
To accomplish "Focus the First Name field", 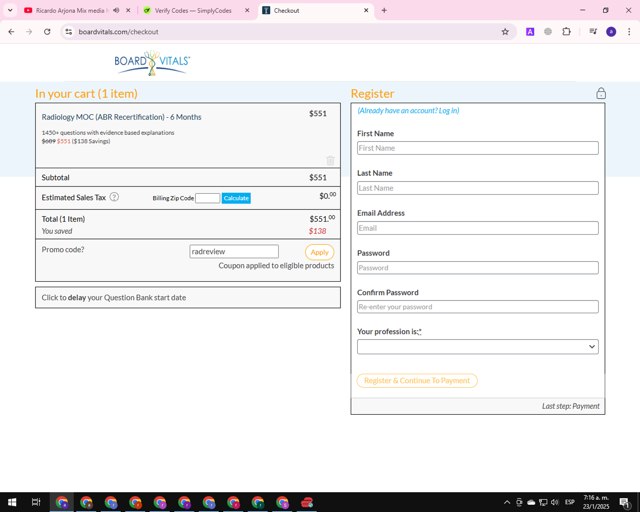I will click(478, 148).
